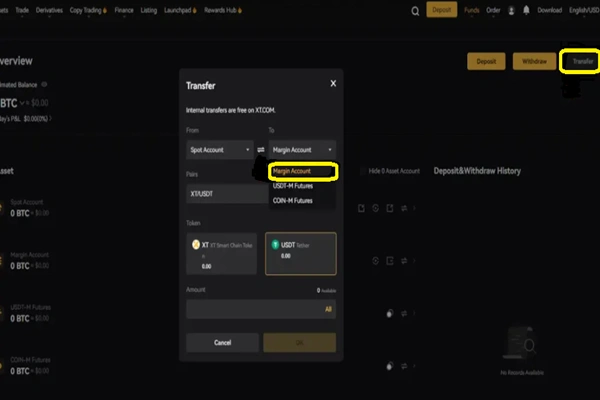Click the Spot Account row deposit icon
The height and width of the screenshot is (400, 600).
tap(361, 208)
